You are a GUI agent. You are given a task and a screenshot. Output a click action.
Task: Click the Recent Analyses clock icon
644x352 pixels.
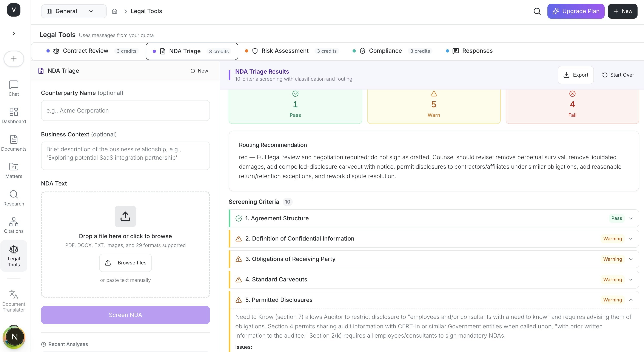tap(43, 344)
